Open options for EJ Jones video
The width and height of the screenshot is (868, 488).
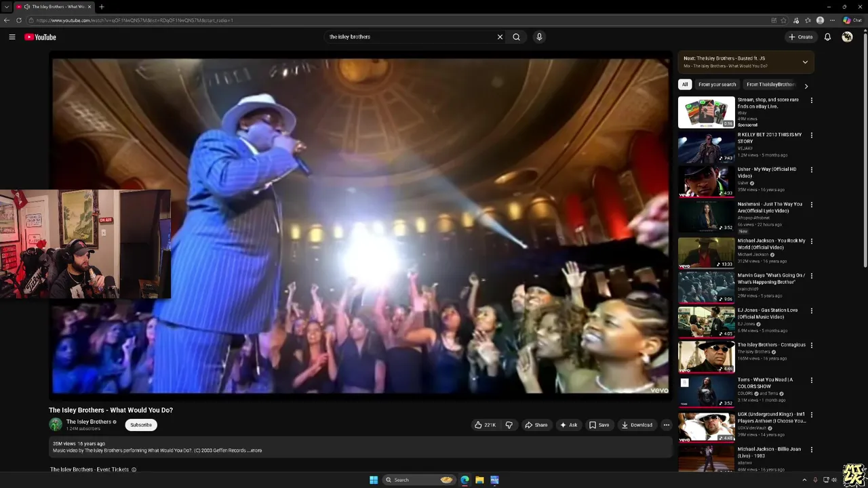(812, 310)
